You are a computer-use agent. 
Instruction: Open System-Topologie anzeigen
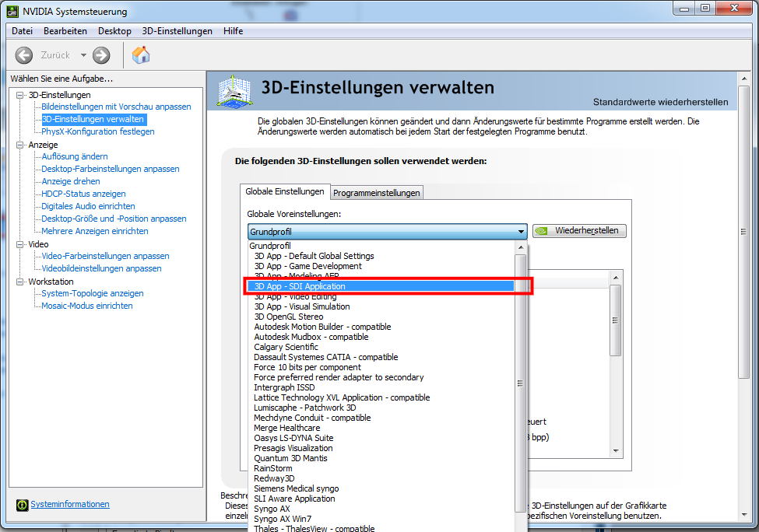pos(93,293)
